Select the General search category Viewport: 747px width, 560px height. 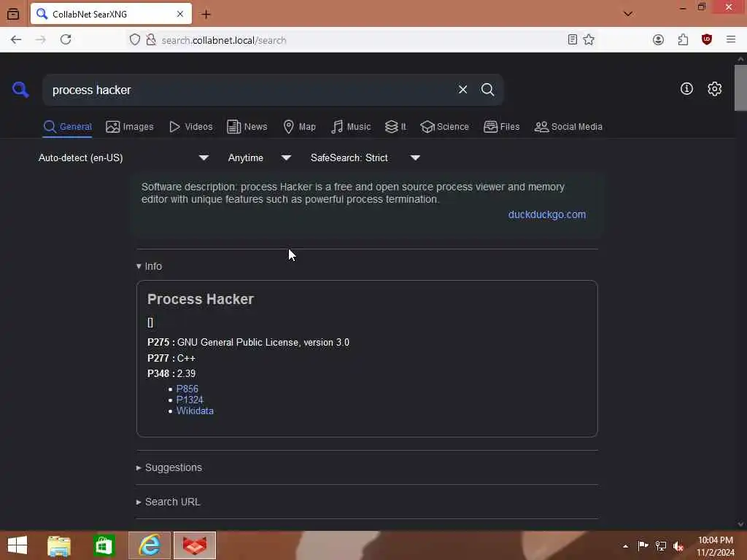pos(67,127)
